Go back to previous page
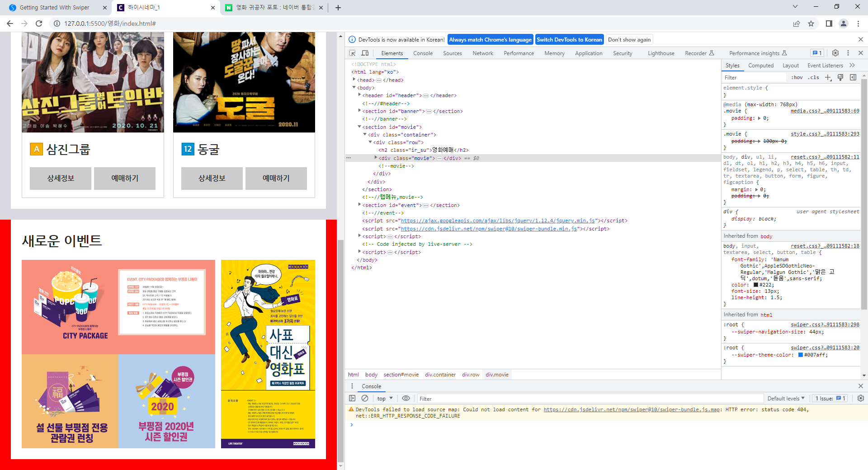Image resolution: width=868 pixels, height=470 pixels. [x=10, y=23]
